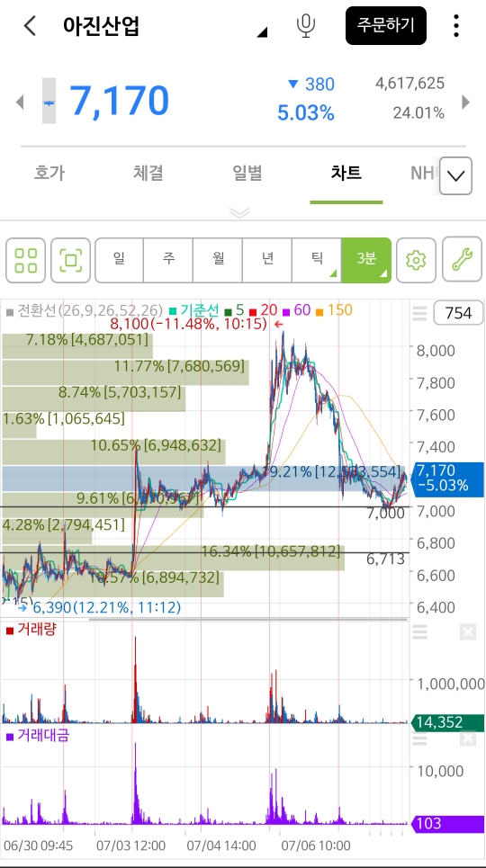The image size is (486, 868).
Task: Switch to the 일별 tab
Action: coord(247,174)
